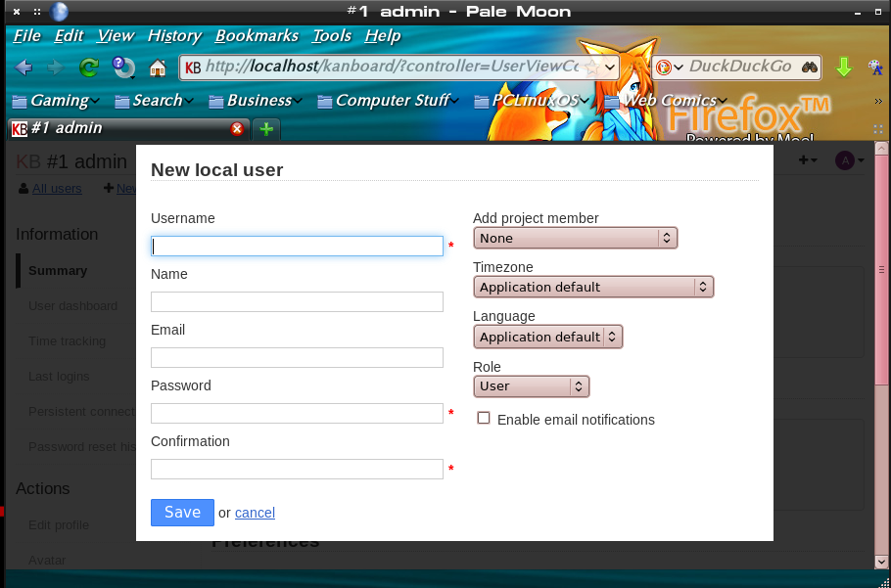Click the scrollbar down arrow
This screenshot has height=588, width=891.
tap(881, 562)
